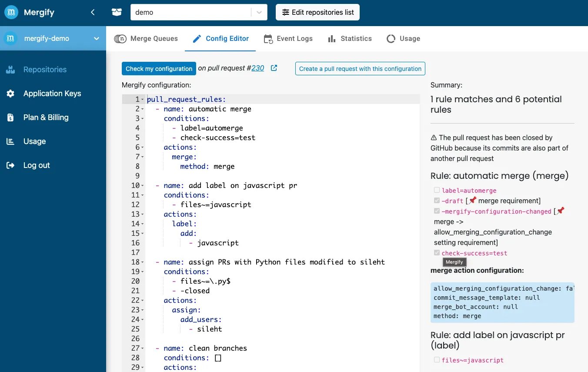
Task: Click Create a pull request with this configuration
Action: click(360, 68)
